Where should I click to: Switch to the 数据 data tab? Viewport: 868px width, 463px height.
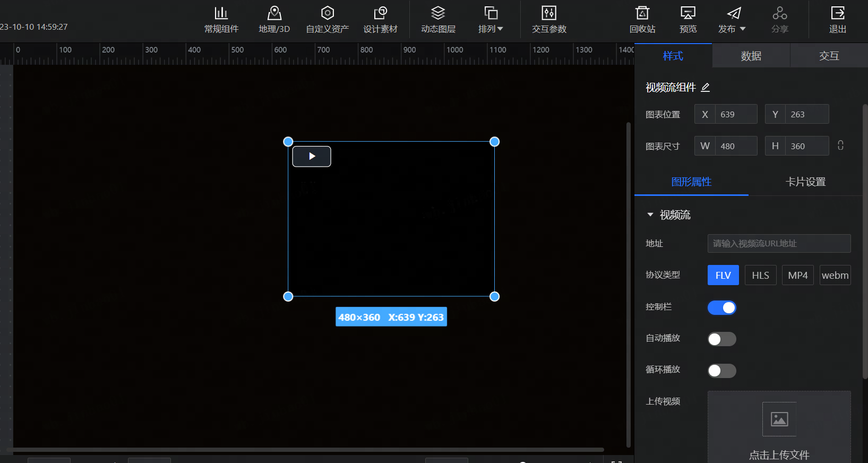[x=751, y=56]
